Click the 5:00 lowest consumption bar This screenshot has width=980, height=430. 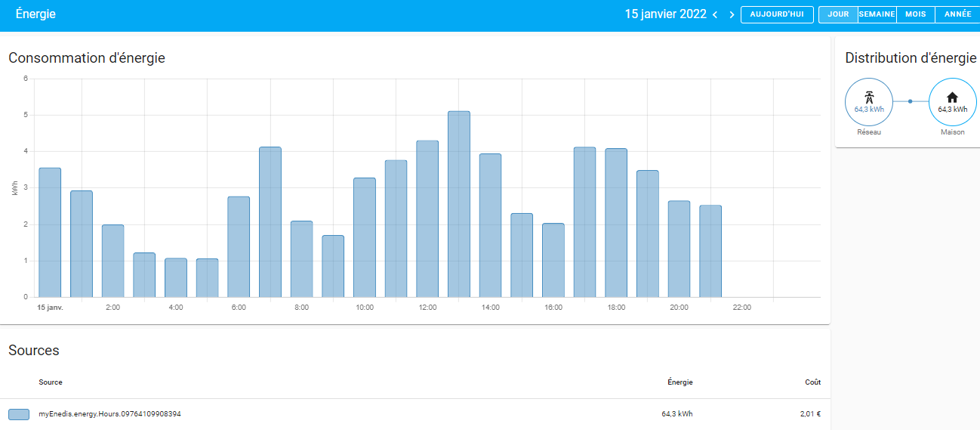[x=207, y=278]
